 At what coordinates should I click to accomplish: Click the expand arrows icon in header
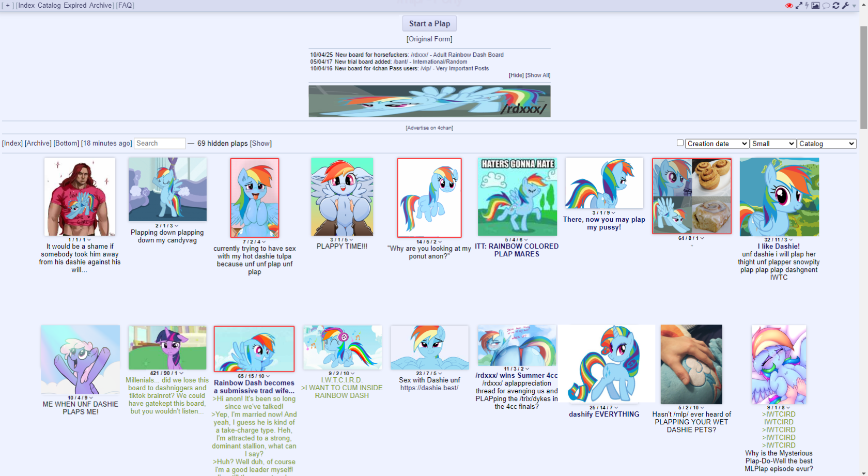click(799, 6)
